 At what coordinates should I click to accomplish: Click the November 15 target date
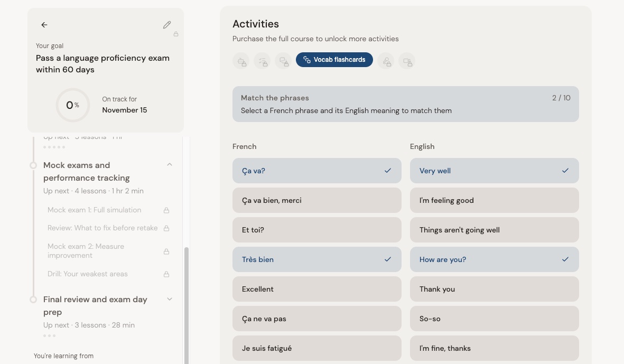point(125,110)
